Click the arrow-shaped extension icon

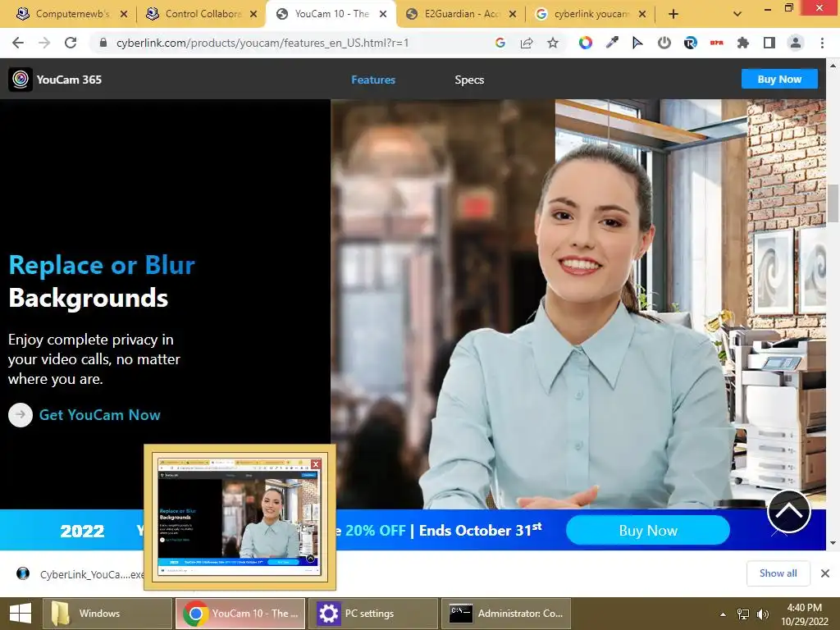pos(637,43)
